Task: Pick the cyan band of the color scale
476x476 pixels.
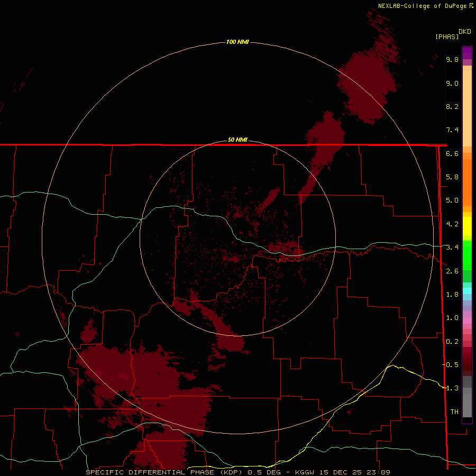Action: [x=467, y=291]
